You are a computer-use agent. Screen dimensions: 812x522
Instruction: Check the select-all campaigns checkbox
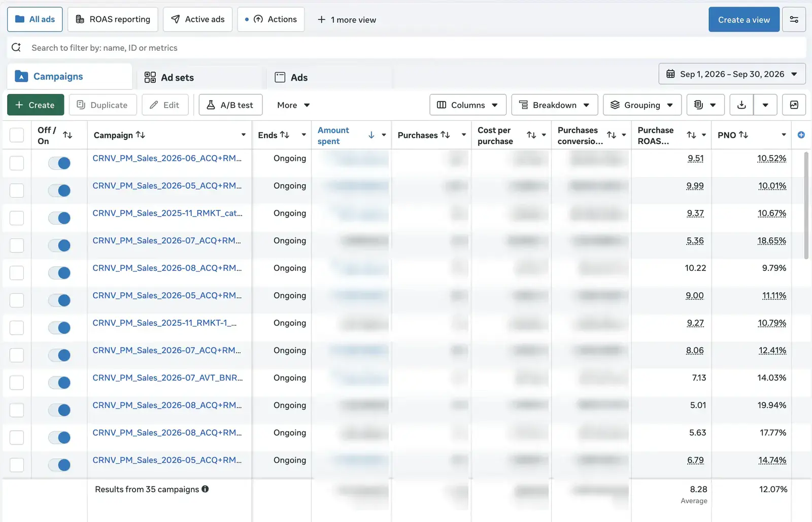coord(17,135)
